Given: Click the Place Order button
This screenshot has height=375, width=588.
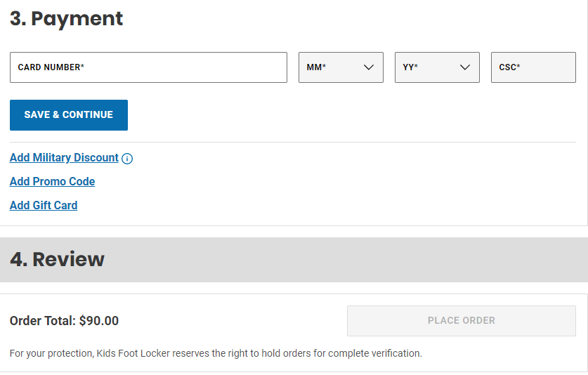Looking at the screenshot, I should 461,320.
